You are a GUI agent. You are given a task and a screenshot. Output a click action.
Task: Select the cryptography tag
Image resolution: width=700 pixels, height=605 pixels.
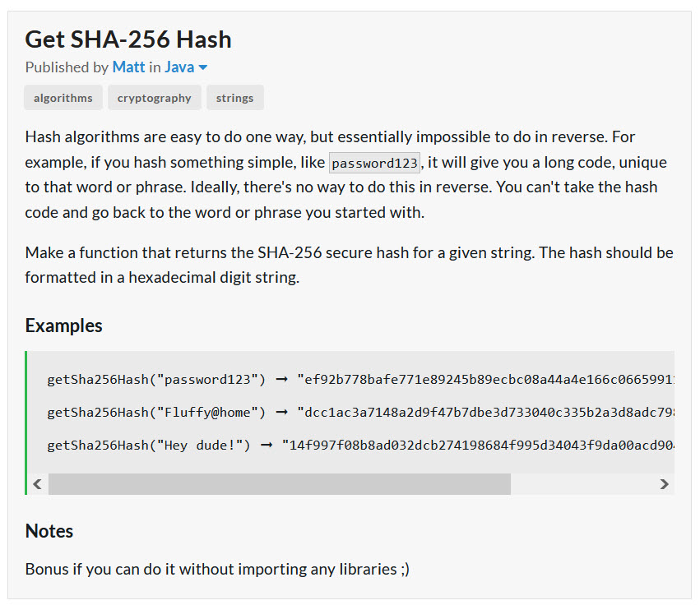point(155,98)
